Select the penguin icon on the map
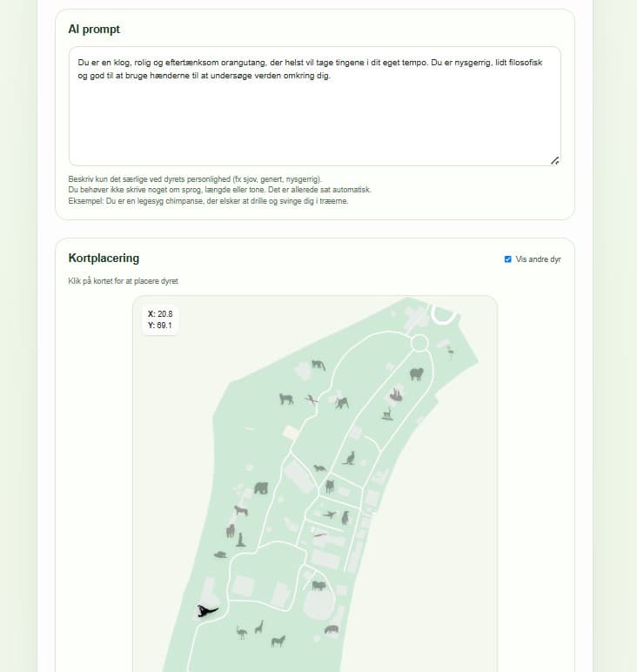This screenshot has width=637, height=672. [345, 518]
